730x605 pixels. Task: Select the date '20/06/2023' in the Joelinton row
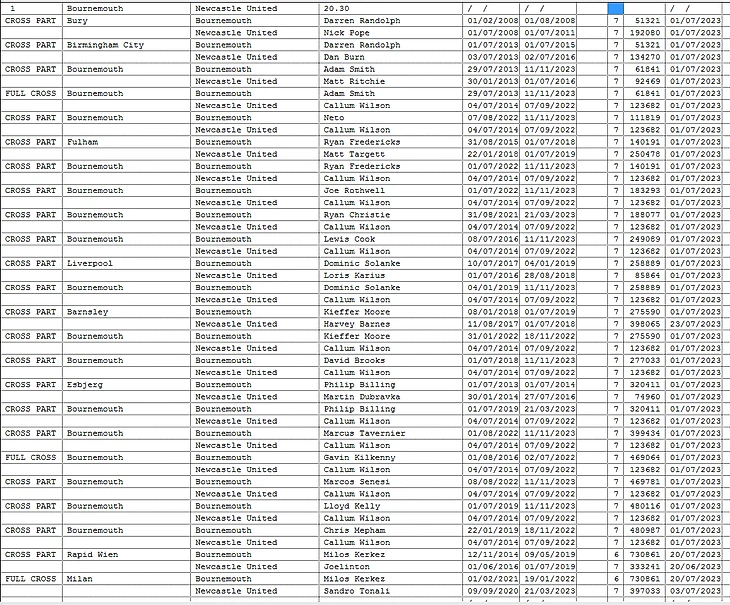(695, 566)
